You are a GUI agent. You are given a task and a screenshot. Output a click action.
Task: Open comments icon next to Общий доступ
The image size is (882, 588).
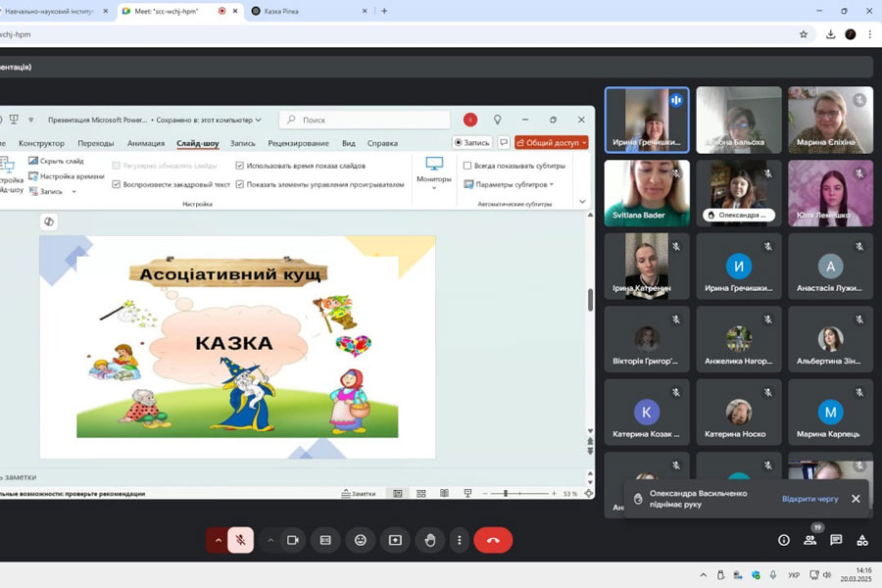(504, 142)
